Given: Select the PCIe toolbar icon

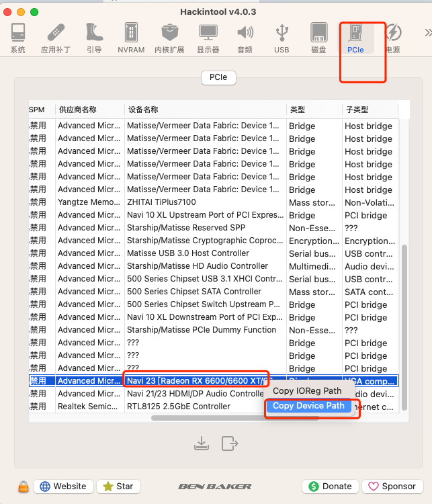Looking at the screenshot, I should point(355,38).
